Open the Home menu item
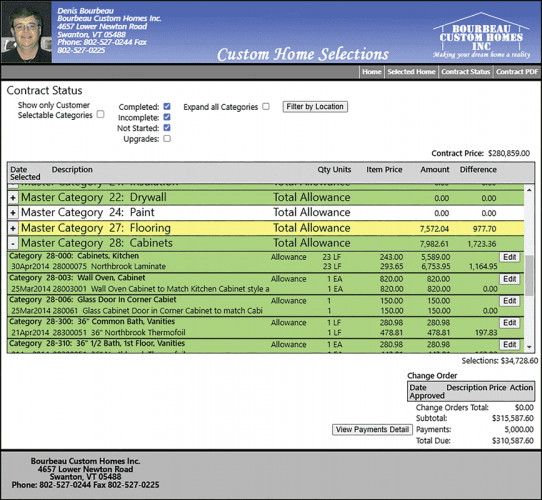 [x=372, y=72]
